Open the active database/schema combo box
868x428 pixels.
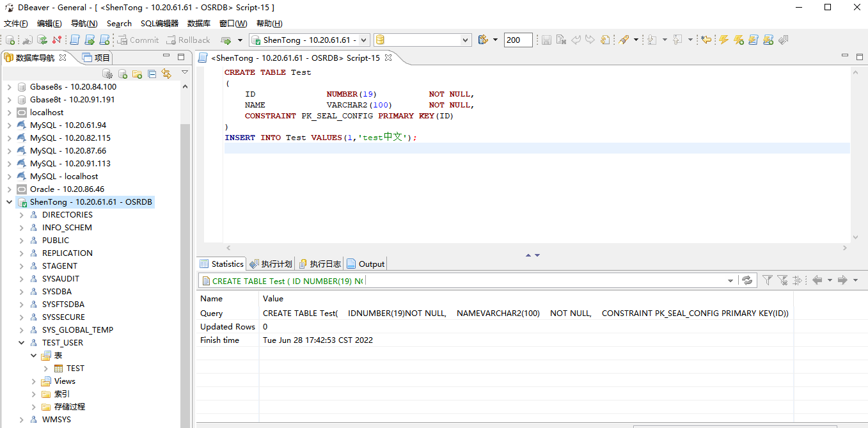(x=422, y=40)
